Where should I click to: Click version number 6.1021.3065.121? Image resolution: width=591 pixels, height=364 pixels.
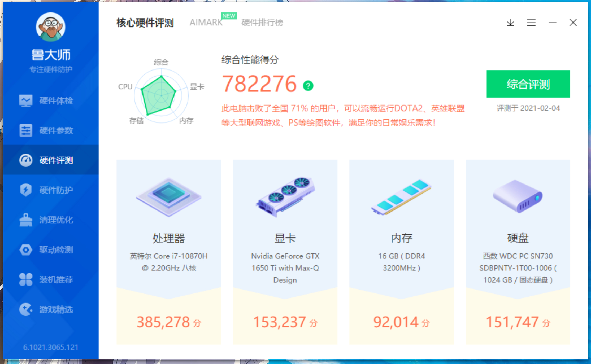point(51,347)
